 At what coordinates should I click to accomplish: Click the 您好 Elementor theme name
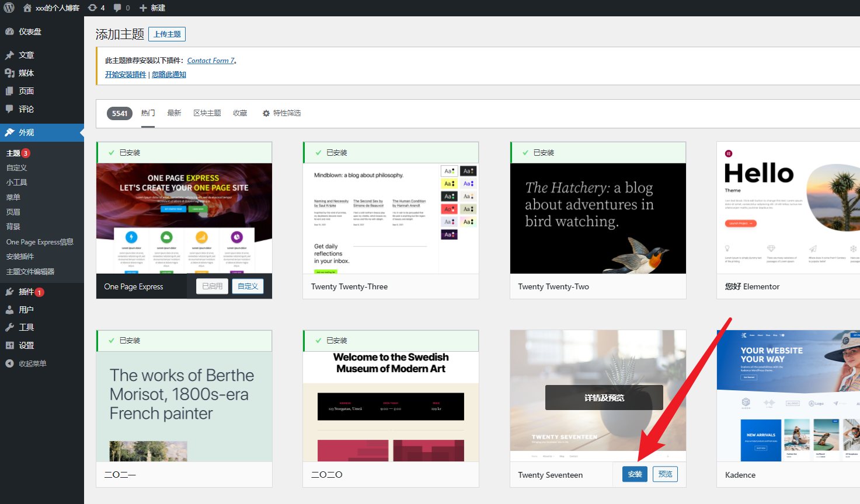point(752,286)
